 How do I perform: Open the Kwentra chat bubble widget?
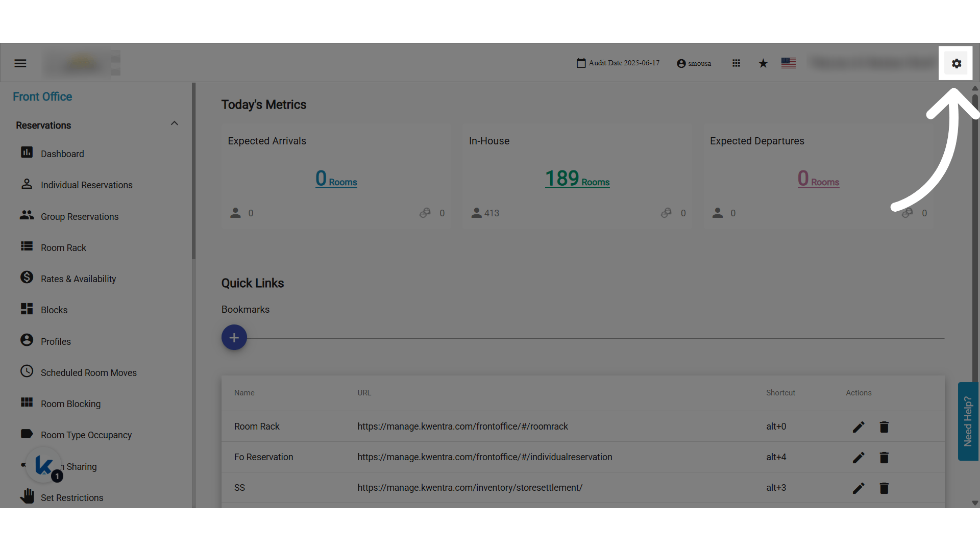(x=44, y=465)
